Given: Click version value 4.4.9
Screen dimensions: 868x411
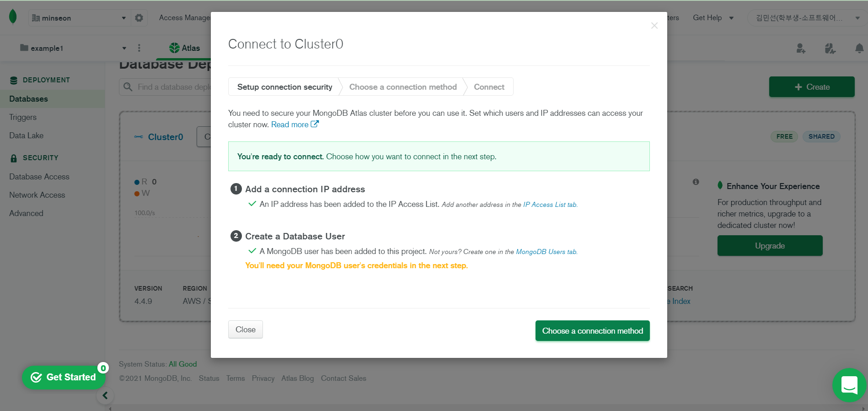Looking at the screenshot, I should 143,301.
